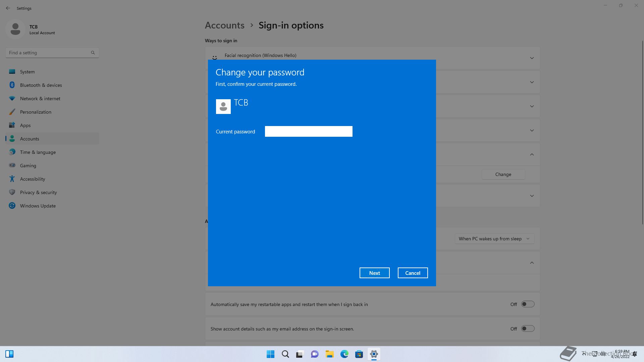
Task: Toggle automatically save restartable apps switch
Action: point(528,304)
